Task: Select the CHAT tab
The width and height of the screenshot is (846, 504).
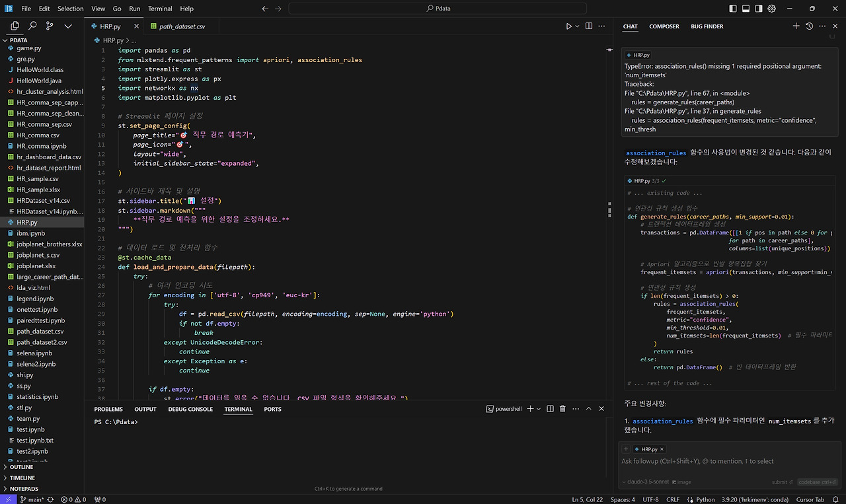Action: [631, 26]
